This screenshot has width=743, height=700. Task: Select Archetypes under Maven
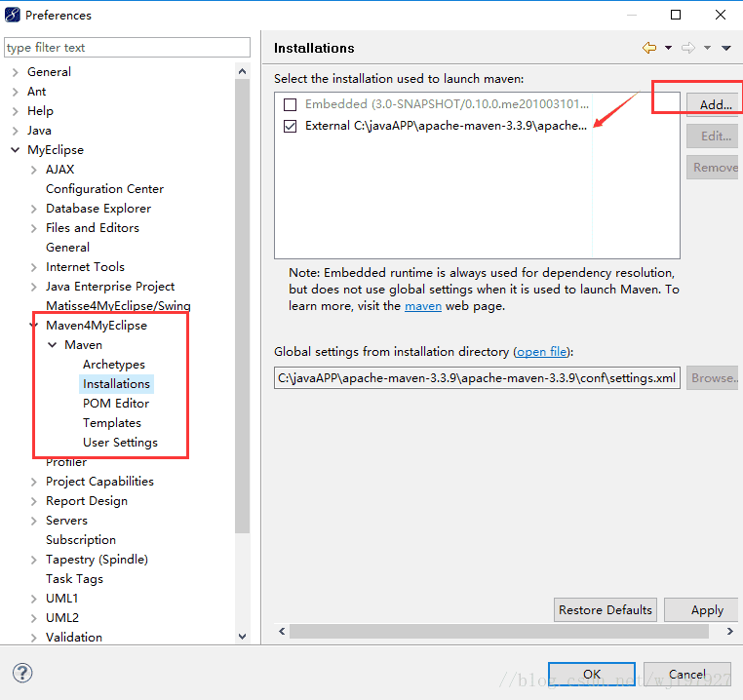tap(114, 365)
